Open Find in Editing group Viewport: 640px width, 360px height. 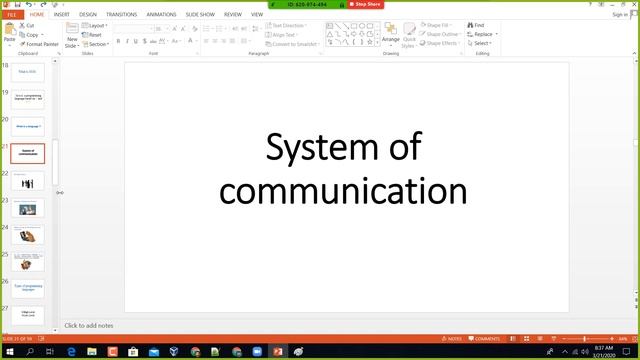coord(476,25)
